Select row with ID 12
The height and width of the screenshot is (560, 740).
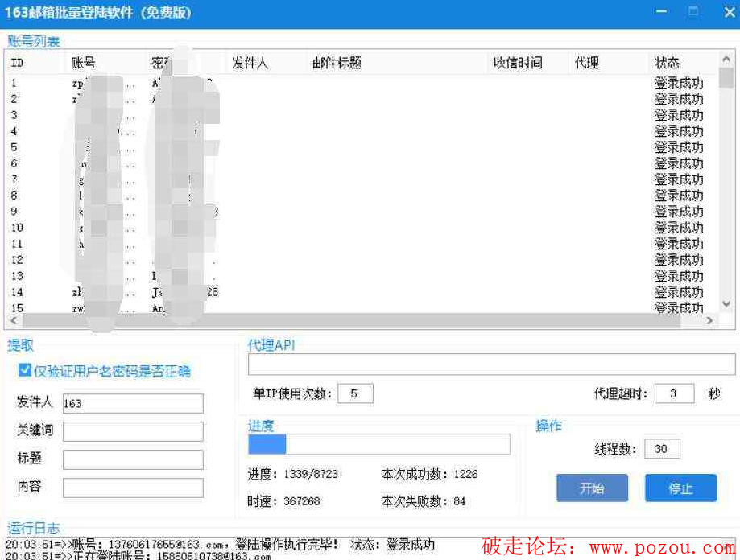tap(363, 260)
